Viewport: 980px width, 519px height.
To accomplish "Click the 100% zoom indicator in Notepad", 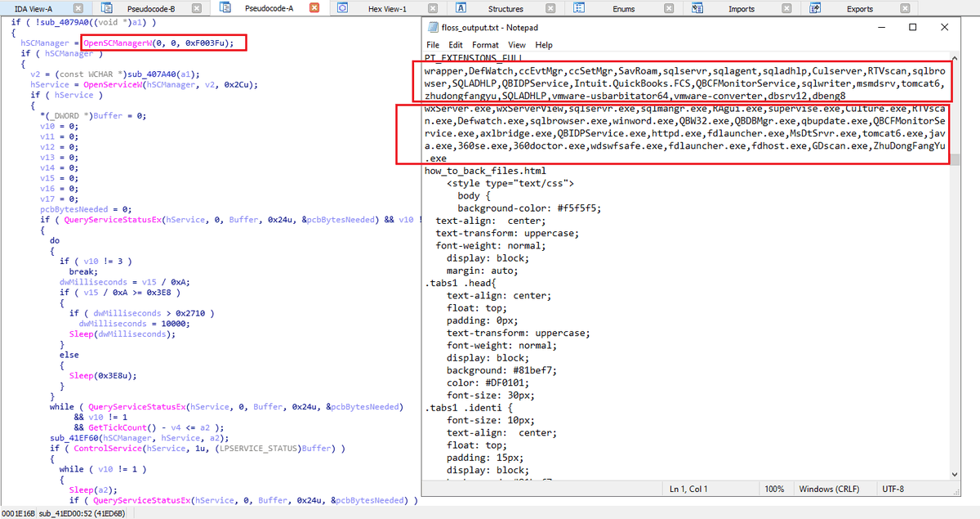I will [x=773, y=489].
